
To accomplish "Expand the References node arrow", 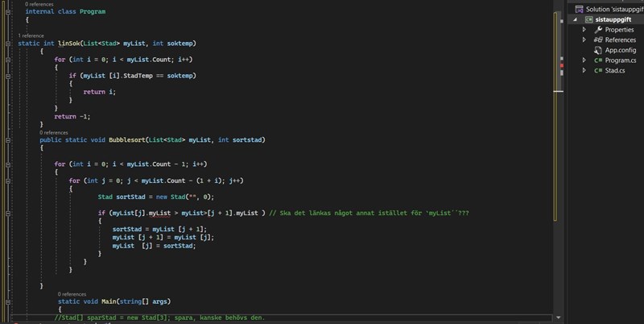I will coord(585,39).
